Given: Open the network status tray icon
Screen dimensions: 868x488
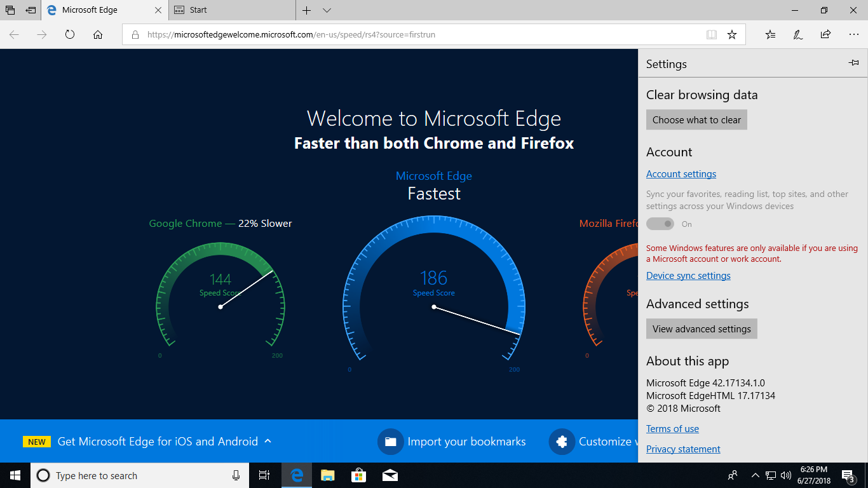Looking at the screenshot, I should point(771,475).
